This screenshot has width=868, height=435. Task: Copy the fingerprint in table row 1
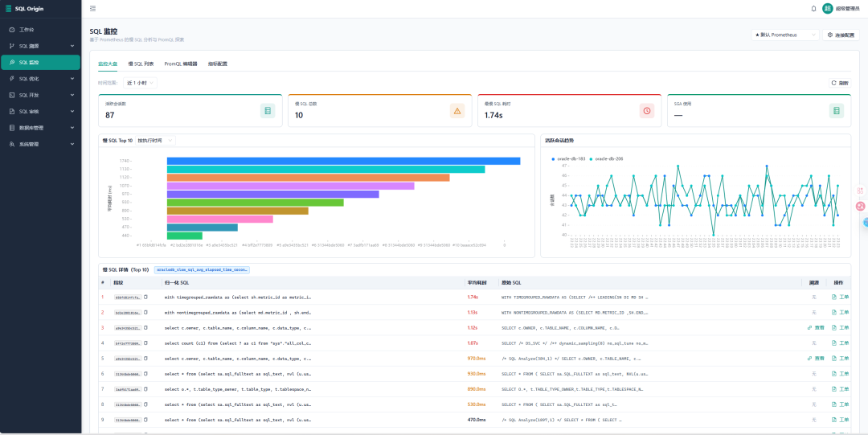pyautogui.click(x=145, y=297)
